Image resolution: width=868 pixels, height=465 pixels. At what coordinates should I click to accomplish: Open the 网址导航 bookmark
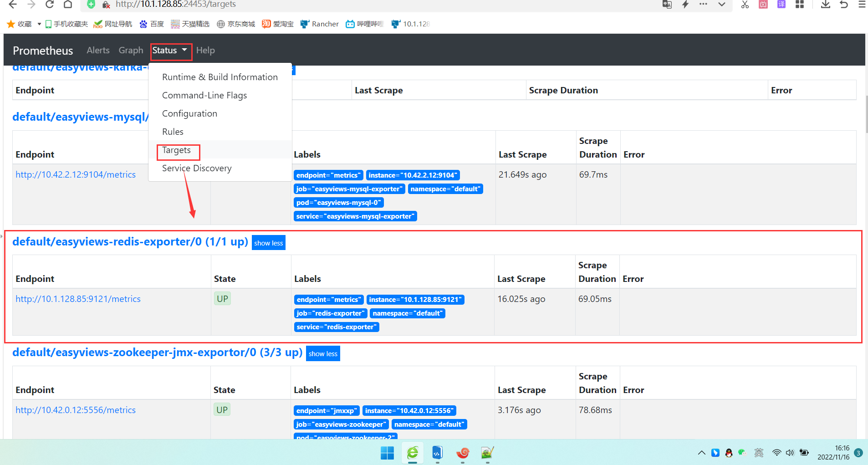113,24
